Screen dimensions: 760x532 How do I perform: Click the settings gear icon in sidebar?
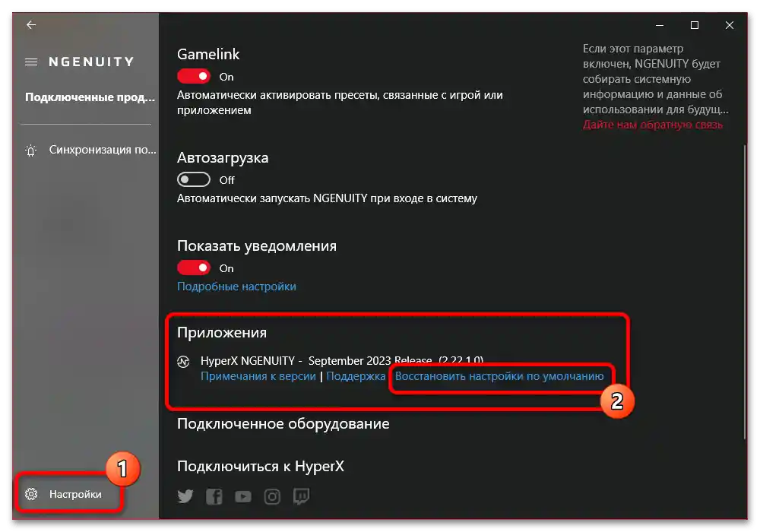pos(31,494)
